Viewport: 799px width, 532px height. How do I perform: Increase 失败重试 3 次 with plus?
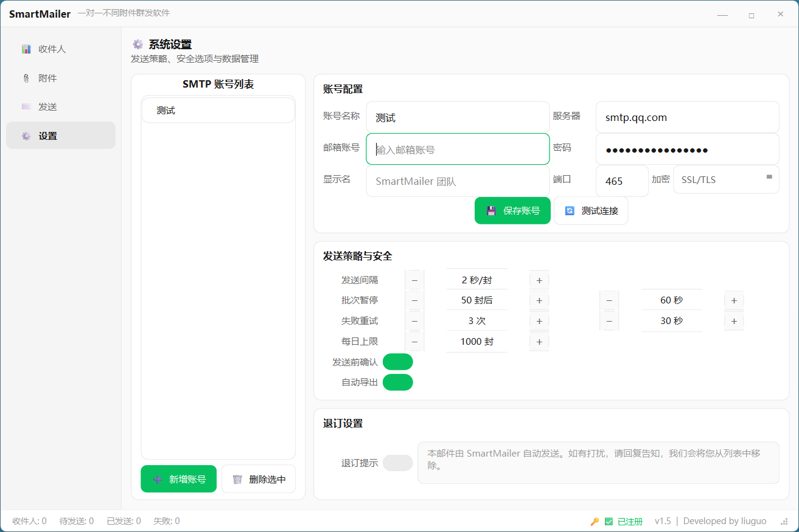539,321
